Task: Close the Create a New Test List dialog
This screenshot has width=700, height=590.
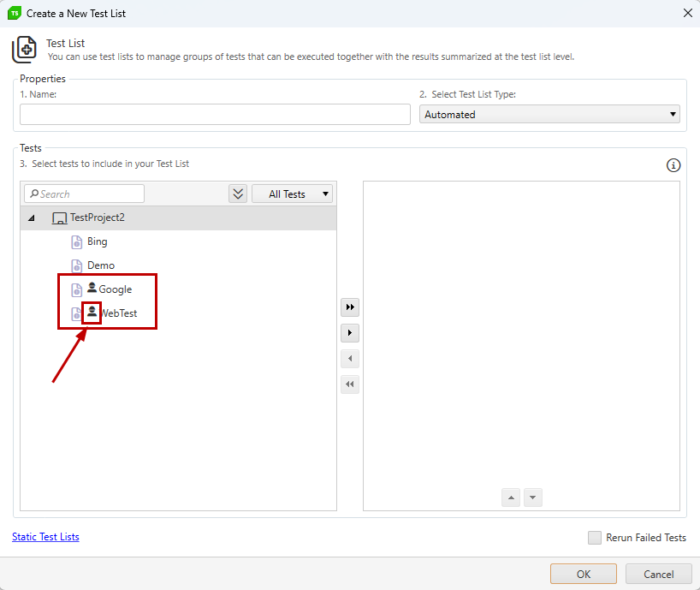Action: (x=687, y=13)
